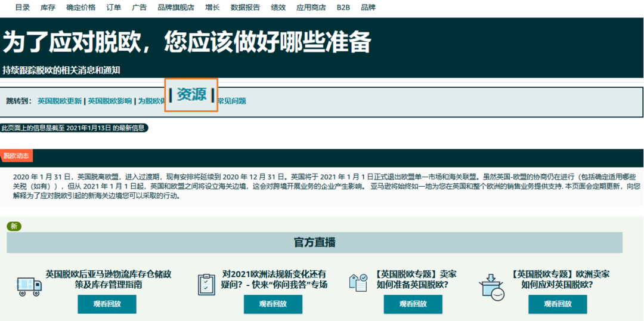Click the highlighted 资源 link

click(191, 95)
